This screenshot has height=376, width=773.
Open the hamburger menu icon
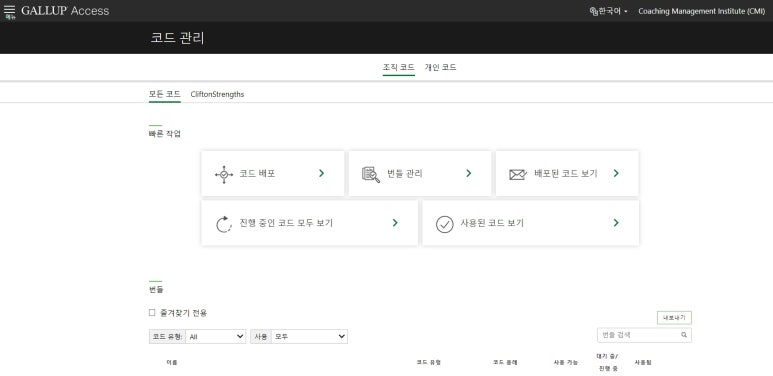pyautogui.click(x=9, y=10)
